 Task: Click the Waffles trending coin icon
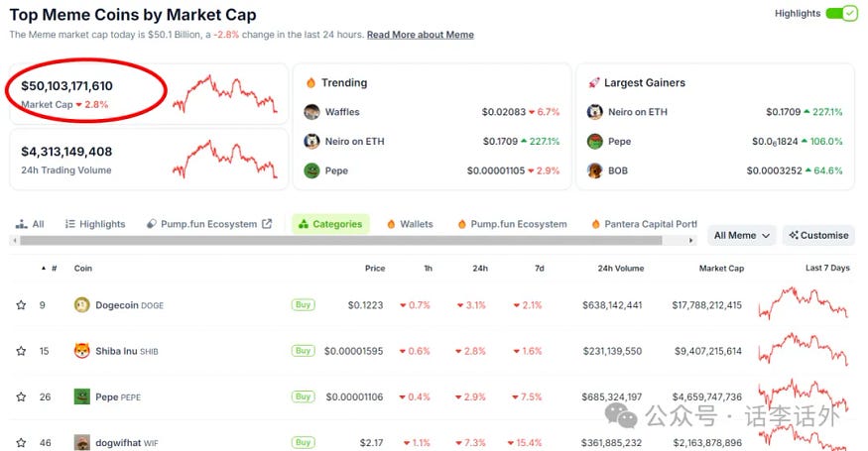311,112
